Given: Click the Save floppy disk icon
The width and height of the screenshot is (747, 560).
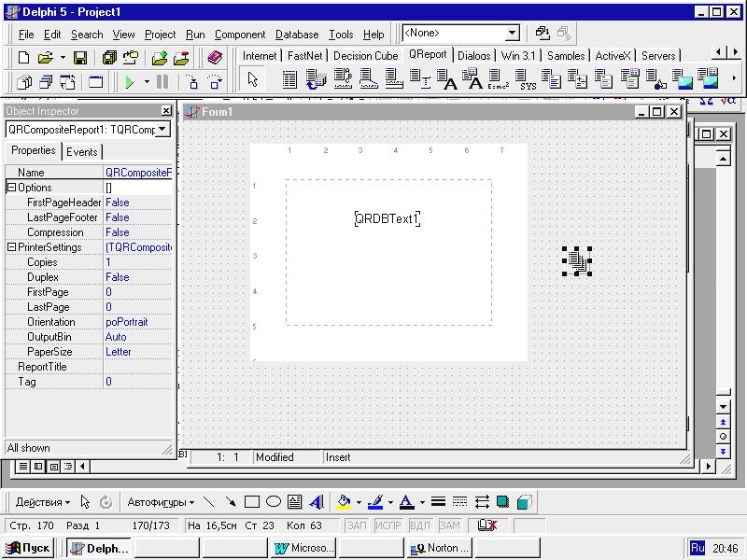Looking at the screenshot, I should 80,58.
